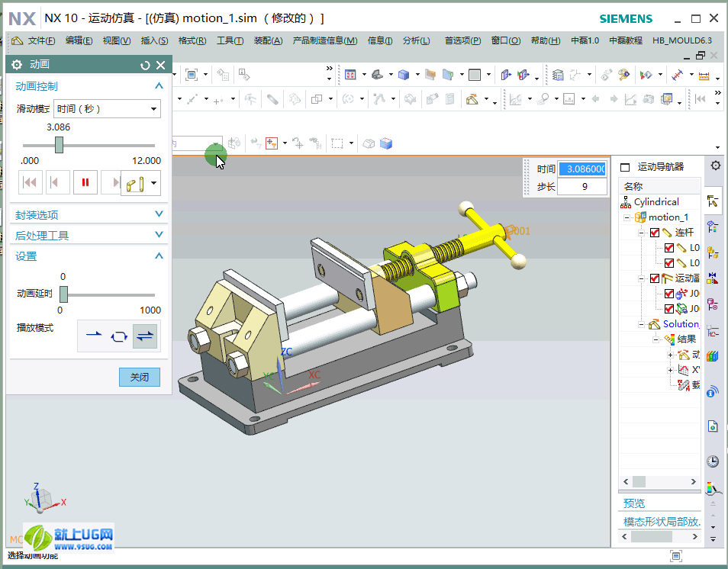Click the 动画延时 delay slider handle

pos(63,294)
